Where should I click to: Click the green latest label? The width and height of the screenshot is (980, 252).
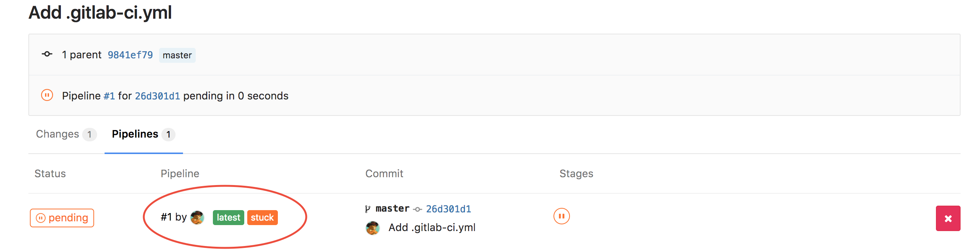tap(228, 218)
